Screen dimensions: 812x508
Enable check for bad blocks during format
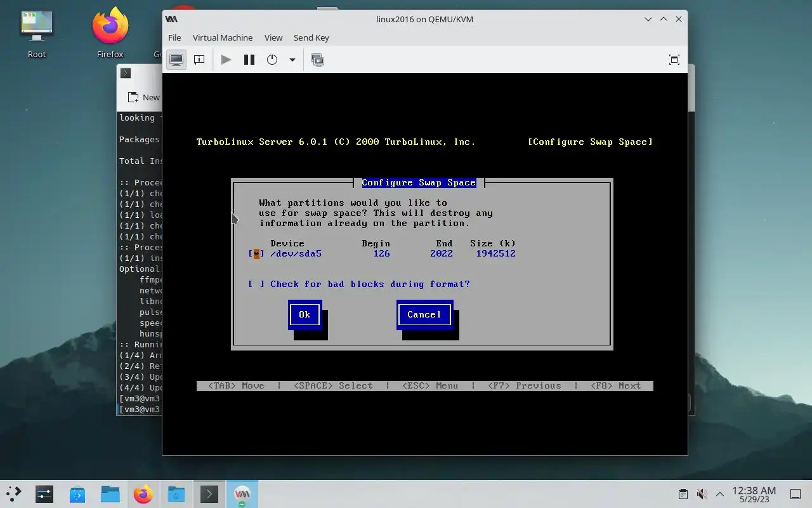click(x=256, y=284)
